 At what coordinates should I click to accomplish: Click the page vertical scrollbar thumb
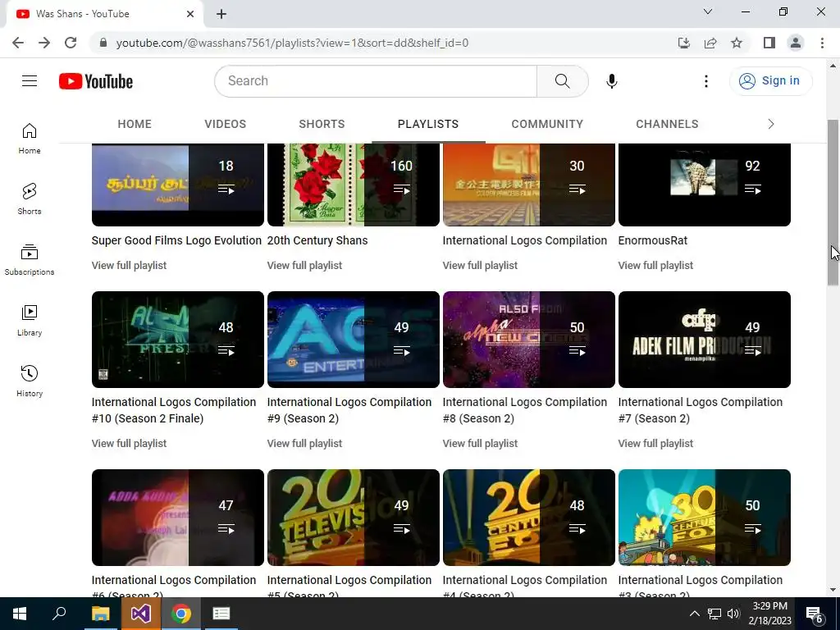pyautogui.click(x=833, y=203)
